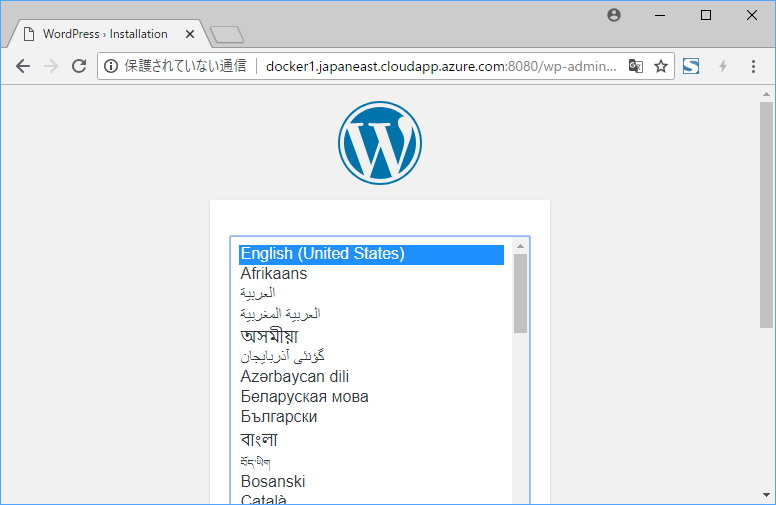Click the language list scroll-up arrow
Screen dimensions: 776x505
click(520, 246)
